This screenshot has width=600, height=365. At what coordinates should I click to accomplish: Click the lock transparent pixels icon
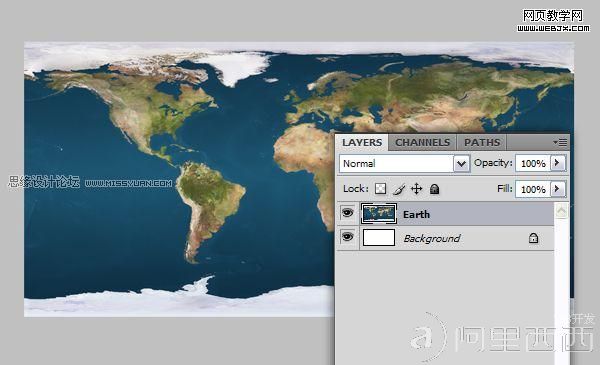(380, 189)
